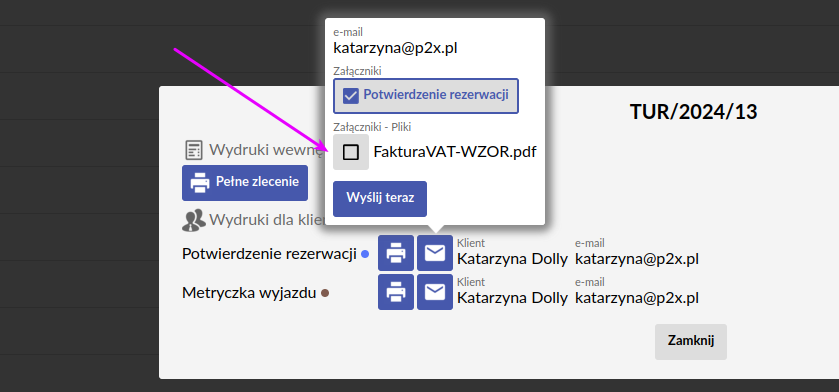The image size is (839, 392).
Task: Check the FakturaVAT-WZOR.pdf attachment checkbox
Action: click(x=351, y=152)
